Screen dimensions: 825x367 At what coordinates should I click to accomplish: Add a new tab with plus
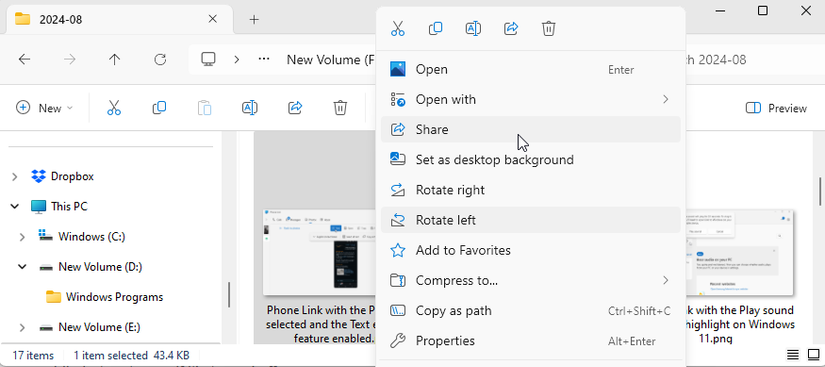(x=254, y=19)
